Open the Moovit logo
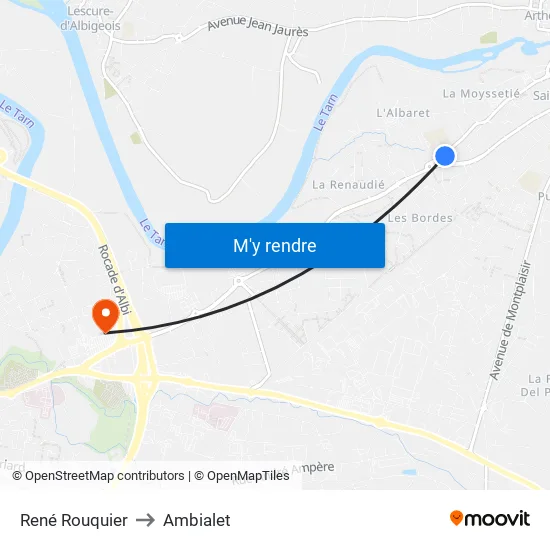This screenshot has width=550, height=550. coord(490,518)
